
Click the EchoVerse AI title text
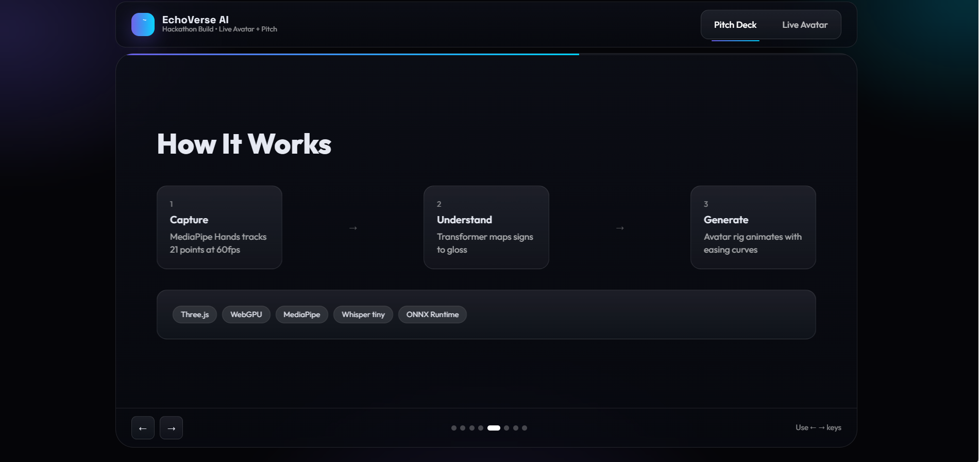(x=195, y=20)
